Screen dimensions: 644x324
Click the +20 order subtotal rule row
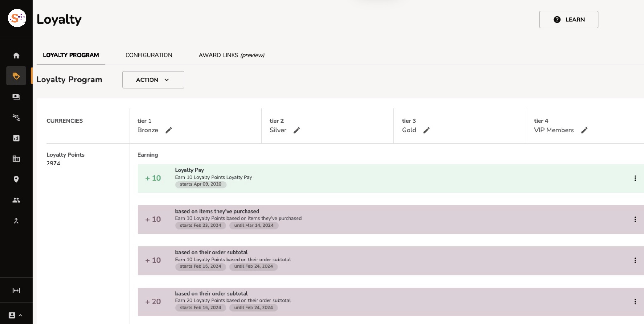coord(378,302)
